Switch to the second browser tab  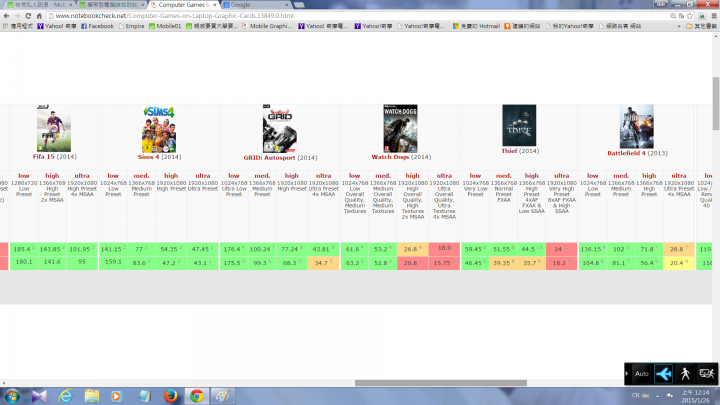(110, 5)
